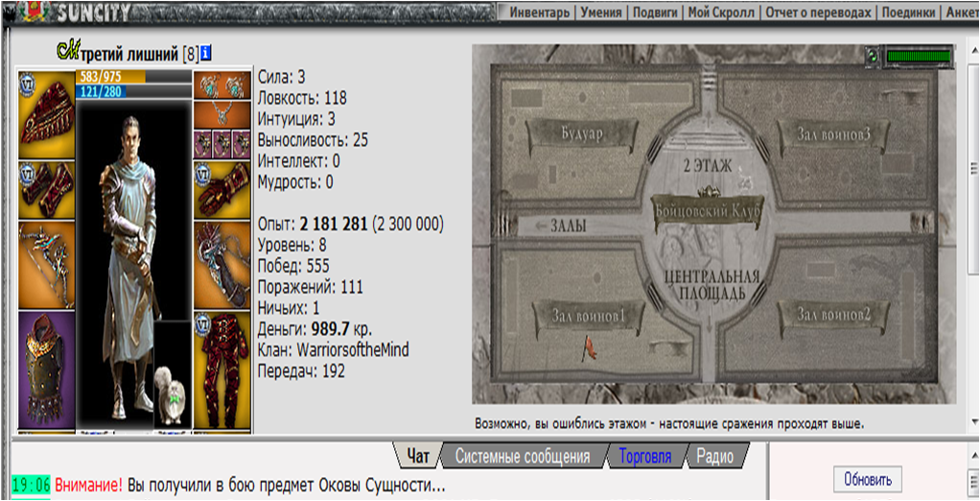Select the rightmost ring slot

click(x=242, y=144)
